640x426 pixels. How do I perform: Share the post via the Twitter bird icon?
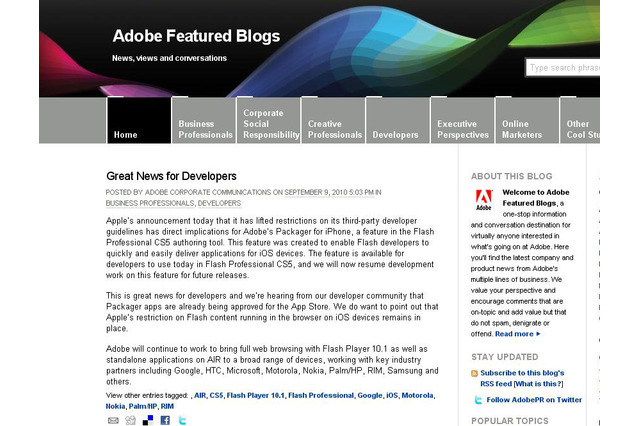coord(182,420)
